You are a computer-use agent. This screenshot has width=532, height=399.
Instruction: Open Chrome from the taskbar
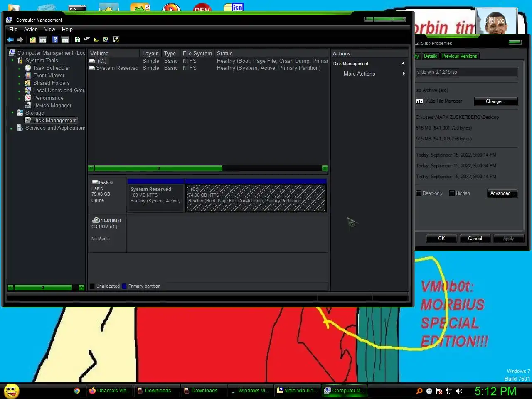tap(77, 391)
